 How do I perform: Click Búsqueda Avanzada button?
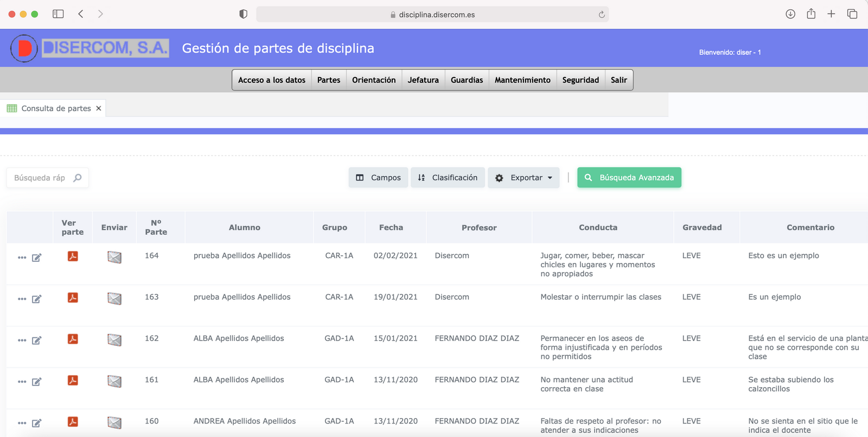629,178
